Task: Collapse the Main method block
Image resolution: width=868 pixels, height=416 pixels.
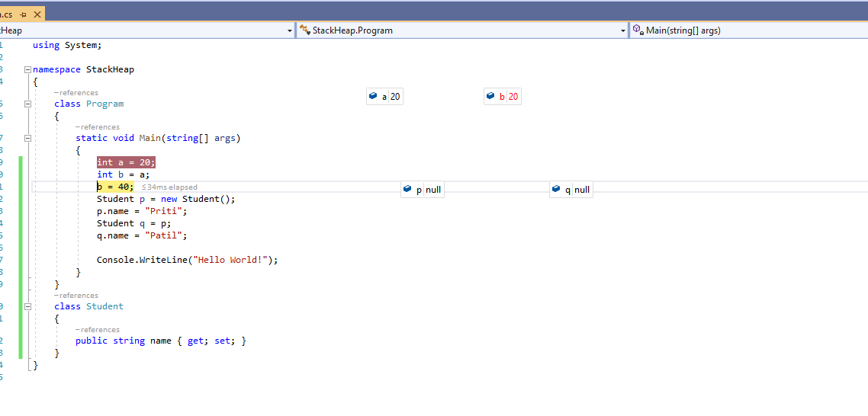Action: (x=27, y=139)
